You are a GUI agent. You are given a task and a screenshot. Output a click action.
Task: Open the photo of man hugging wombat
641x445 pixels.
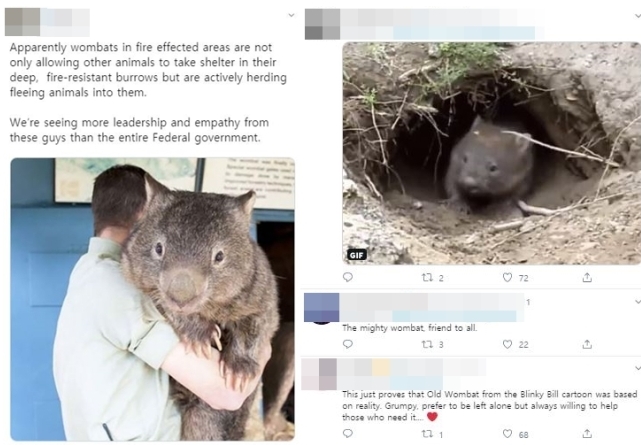152,299
